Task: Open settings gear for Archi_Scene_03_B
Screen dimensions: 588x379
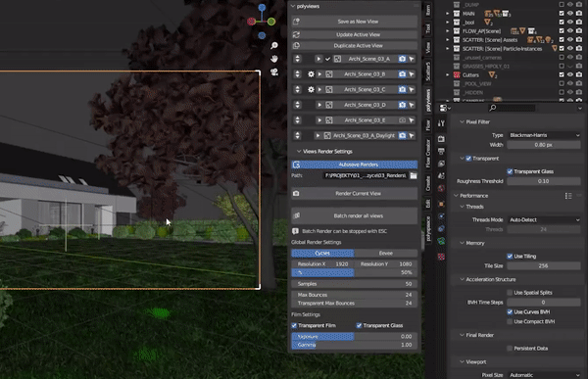Action: coord(311,74)
